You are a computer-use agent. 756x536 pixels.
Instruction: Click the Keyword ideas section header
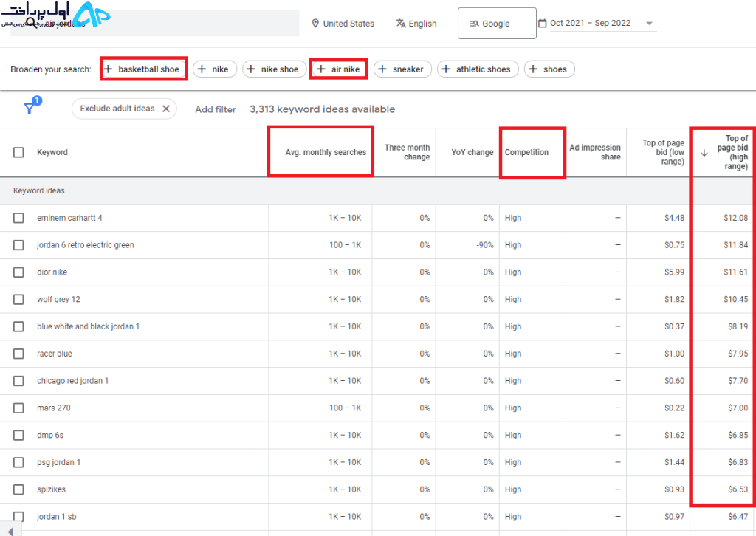39,191
